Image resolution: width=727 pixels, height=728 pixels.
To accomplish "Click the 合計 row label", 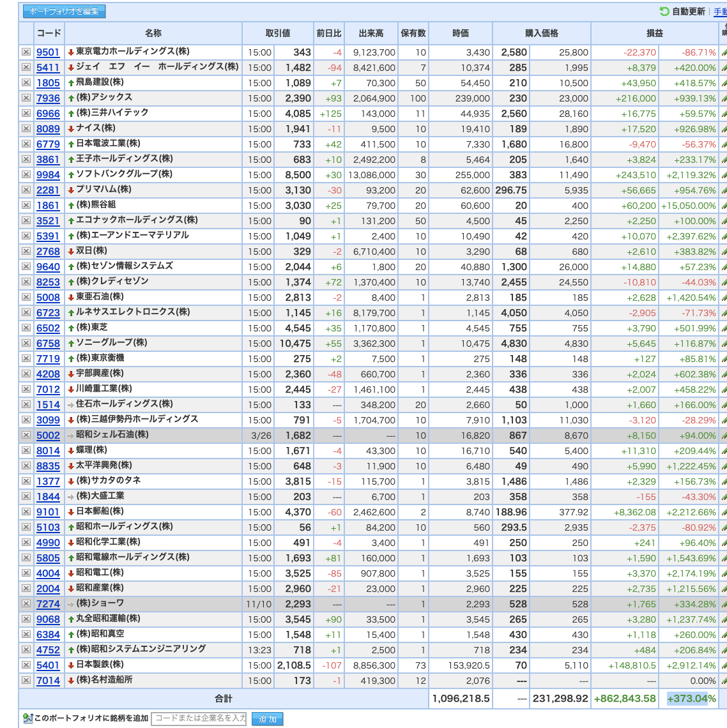I will [x=224, y=699].
